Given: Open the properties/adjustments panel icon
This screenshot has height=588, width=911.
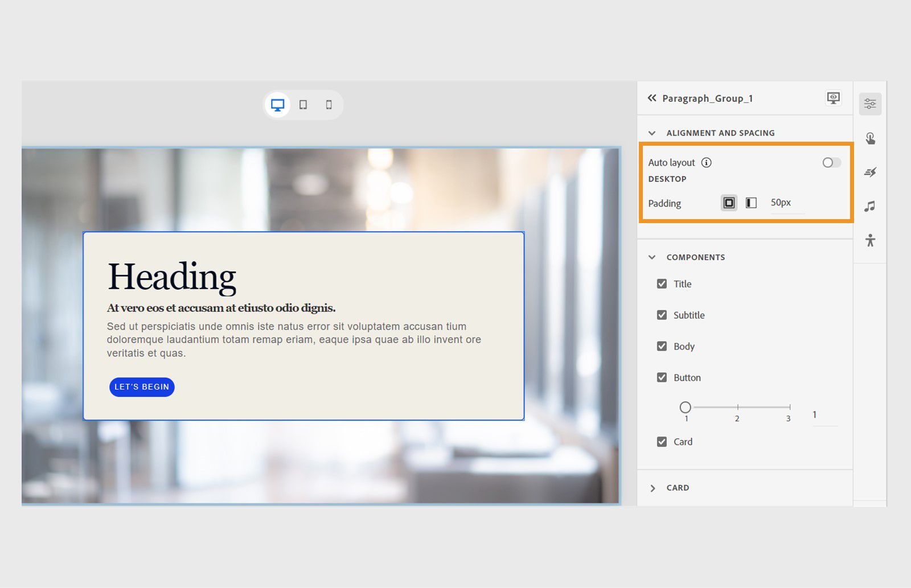Looking at the screenshot, I should [x=869, y=103].
